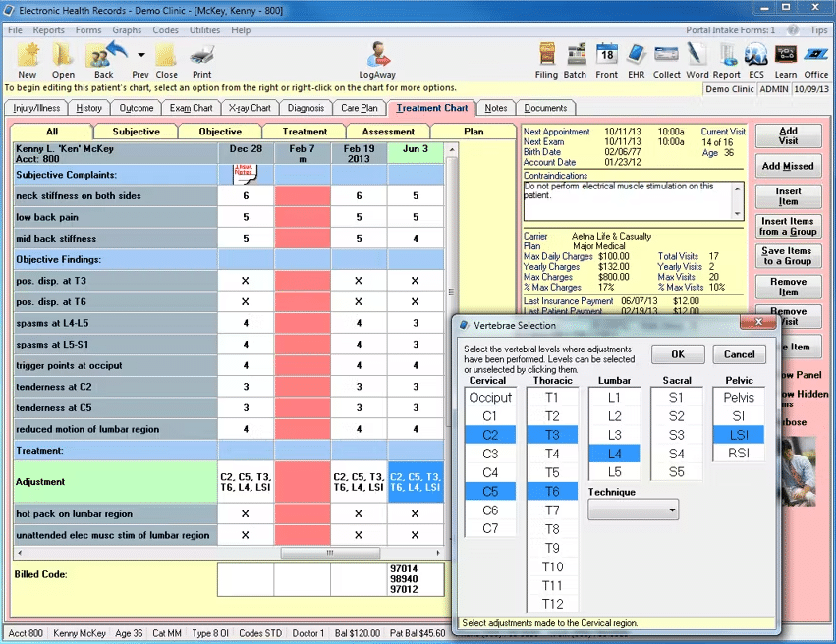Switch to the Diagnosis tab
Image resolution: width=836 pixels, height=644 pixels.
pyautogui.click(x=307, y=108)
